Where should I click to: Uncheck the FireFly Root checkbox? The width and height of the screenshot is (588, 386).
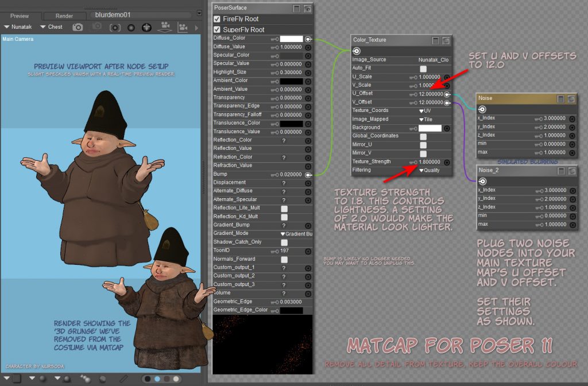[217, 19]
